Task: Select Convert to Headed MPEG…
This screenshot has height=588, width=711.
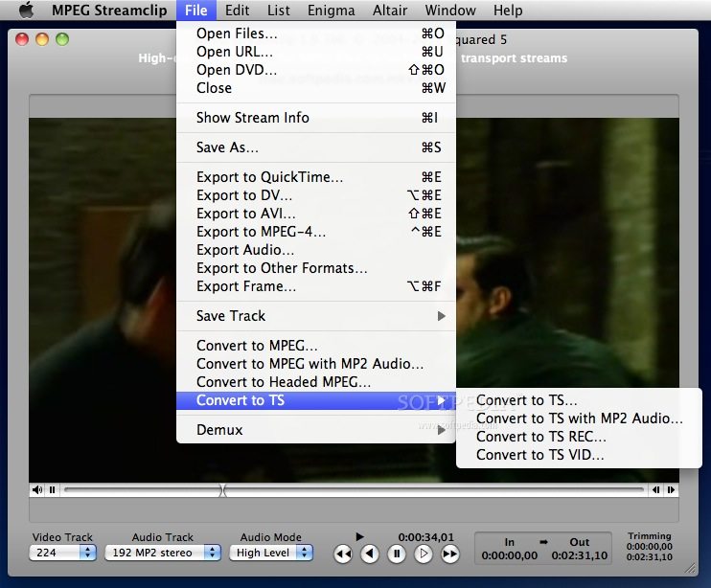Action: pos(316,382)
